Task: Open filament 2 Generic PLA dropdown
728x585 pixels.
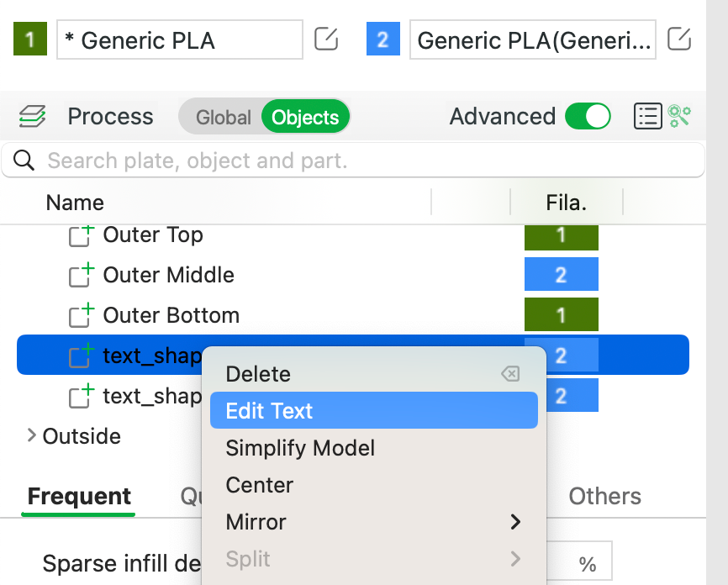Action: pyautogui.click(x=532, y=40)
